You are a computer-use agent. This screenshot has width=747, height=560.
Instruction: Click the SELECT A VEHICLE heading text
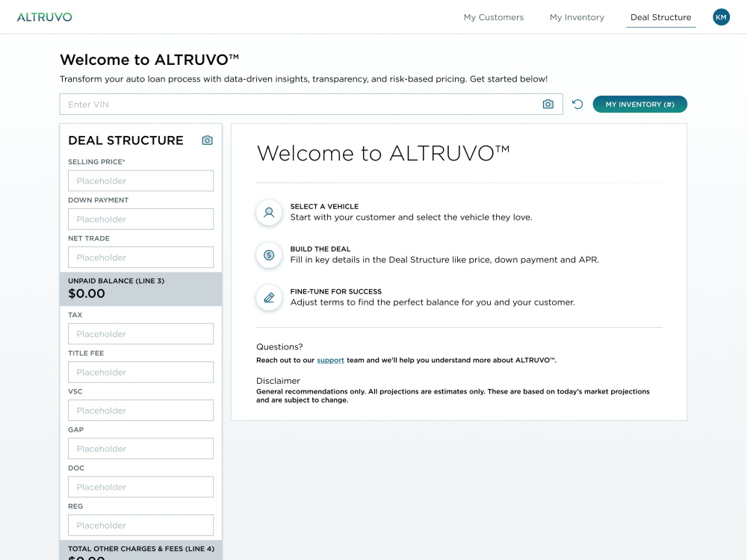click(x=324, y=206)
